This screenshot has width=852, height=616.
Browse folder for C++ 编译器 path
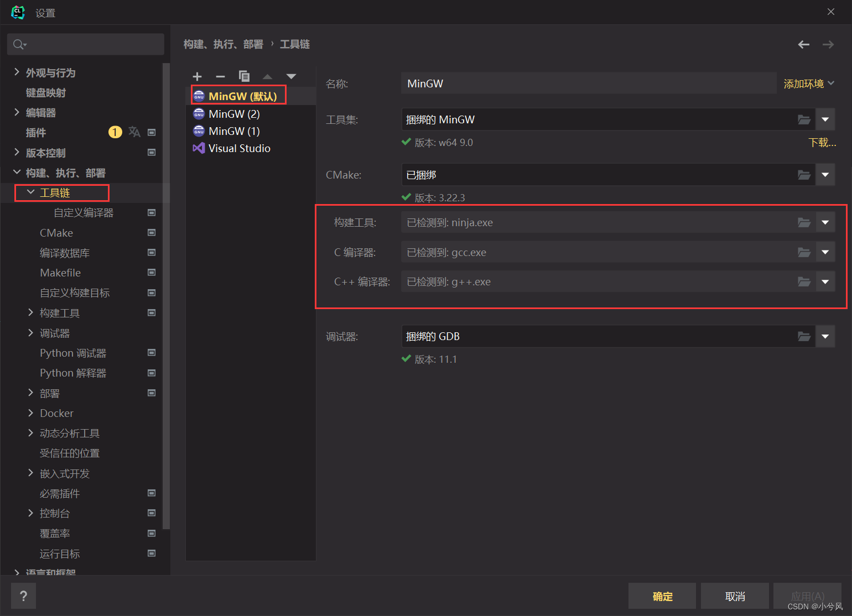click(804, 281)
